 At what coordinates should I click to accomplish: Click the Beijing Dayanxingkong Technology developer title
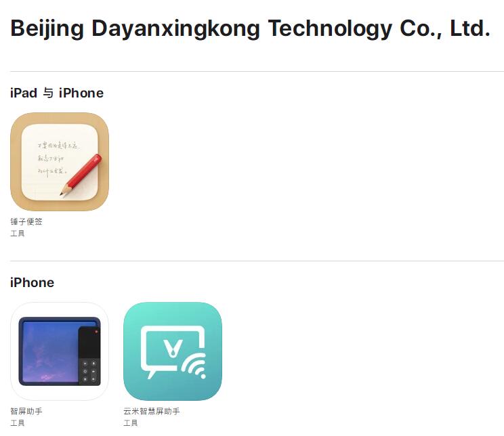pos(251,29)
